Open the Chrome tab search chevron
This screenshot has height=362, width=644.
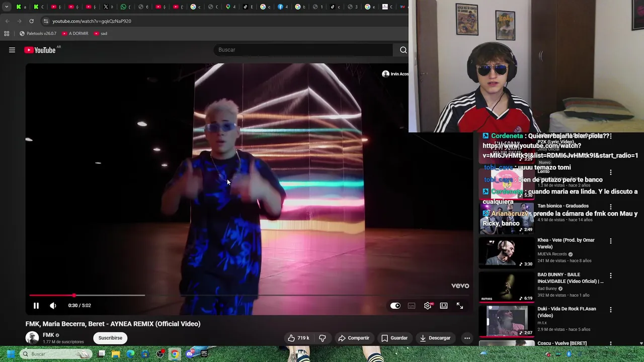coord(7,7)
